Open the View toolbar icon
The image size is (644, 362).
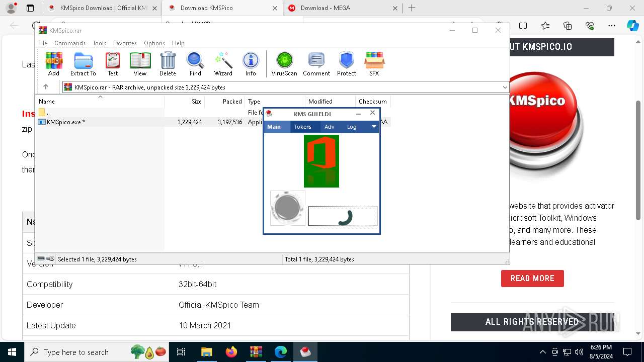[x=140, y=64]
